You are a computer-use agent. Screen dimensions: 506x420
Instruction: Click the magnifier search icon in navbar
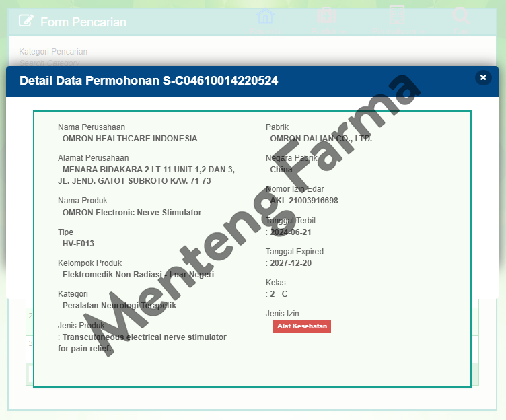461,16
